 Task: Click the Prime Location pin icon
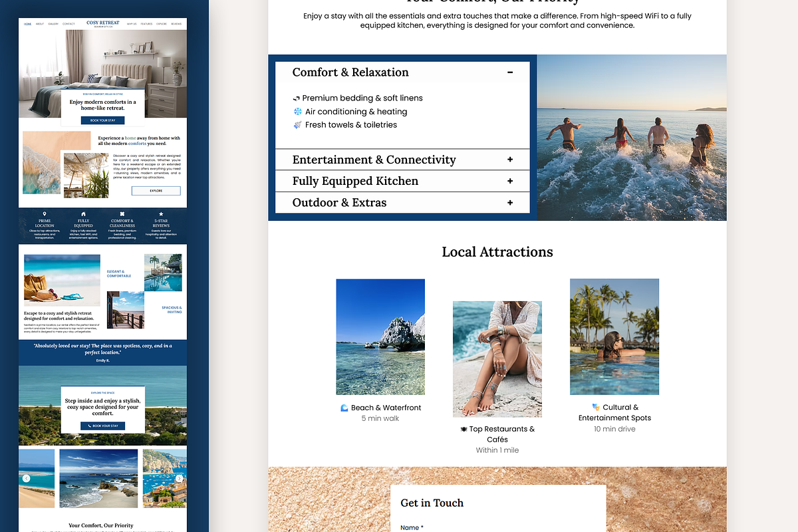click(x=45, y=214)
